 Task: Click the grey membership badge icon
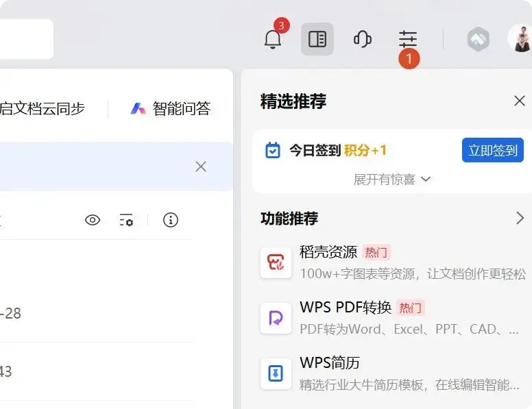pos(479,39)
